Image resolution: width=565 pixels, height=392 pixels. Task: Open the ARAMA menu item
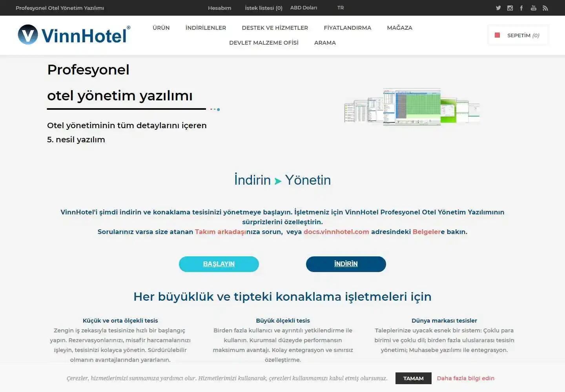pos(325,43)
